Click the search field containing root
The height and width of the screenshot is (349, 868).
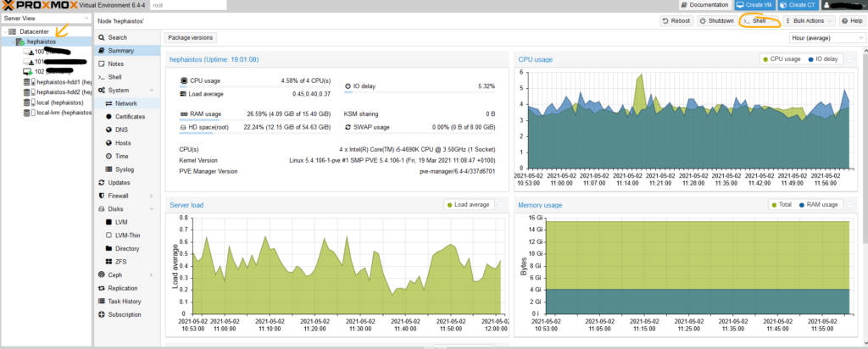coord(188,5)
